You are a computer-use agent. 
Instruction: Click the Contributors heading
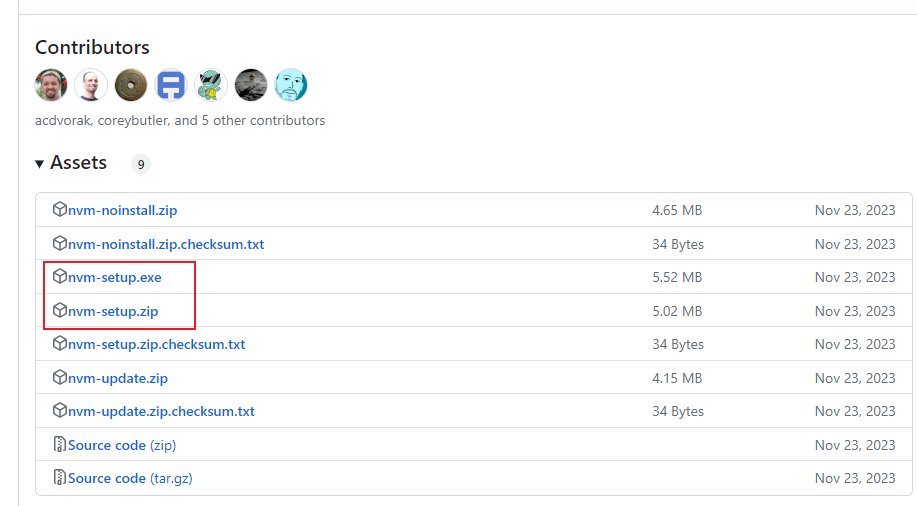tap(92, 47)
